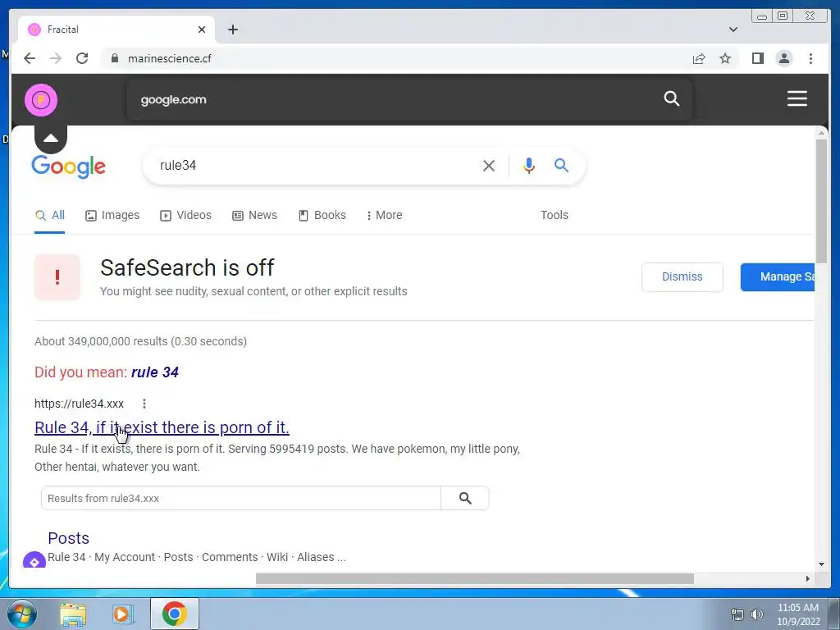
Task: Click the red SafeSearch warning icon
Action: click(x=57, y=277)
